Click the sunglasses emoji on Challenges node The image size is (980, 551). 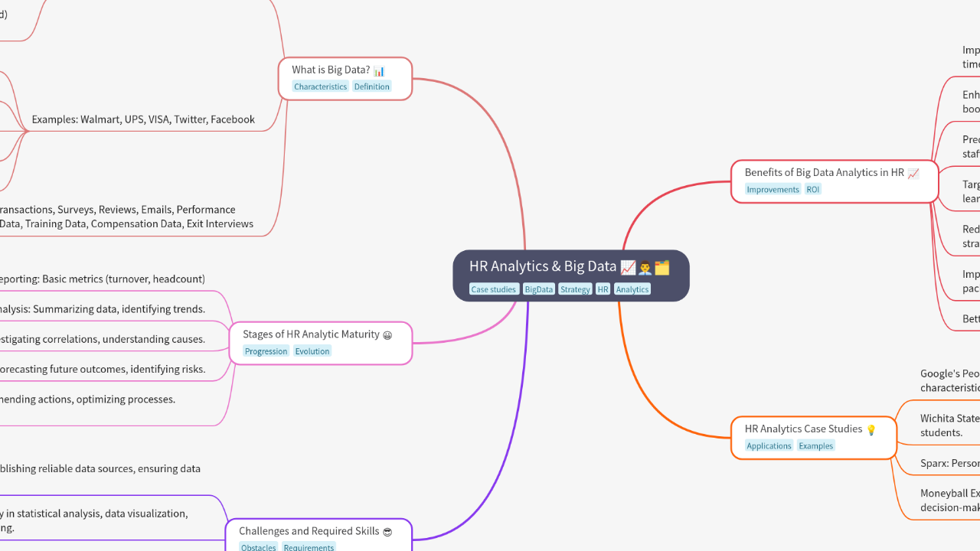[387, 531]
